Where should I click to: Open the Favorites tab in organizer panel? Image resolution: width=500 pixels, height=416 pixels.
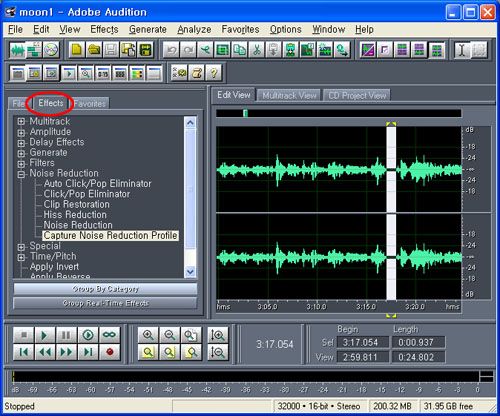click(x=89, y=104)
